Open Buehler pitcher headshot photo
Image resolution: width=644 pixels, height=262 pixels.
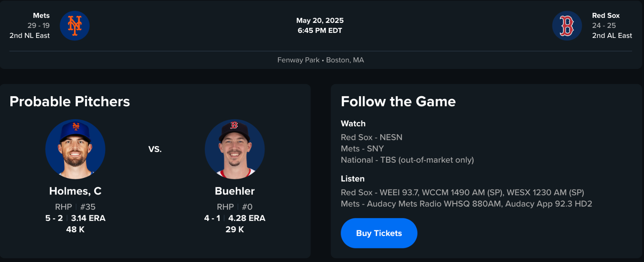(x=235, y=149)
